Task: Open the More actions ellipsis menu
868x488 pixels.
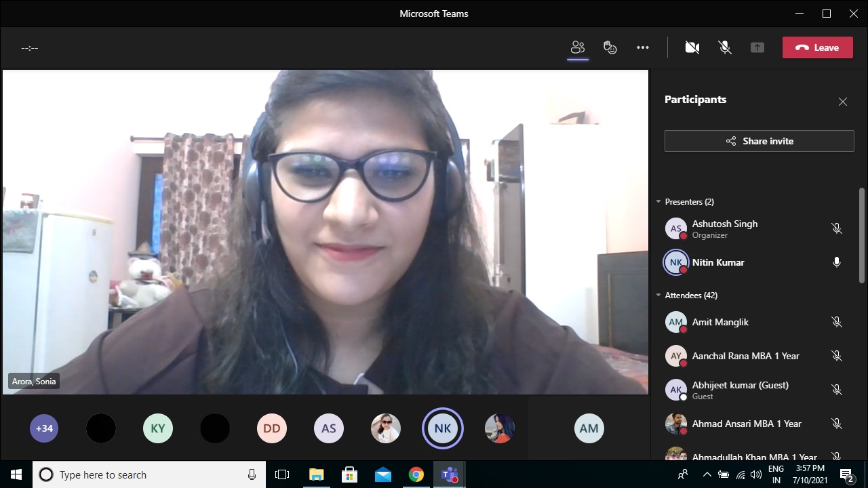Action: pos(643,47)
